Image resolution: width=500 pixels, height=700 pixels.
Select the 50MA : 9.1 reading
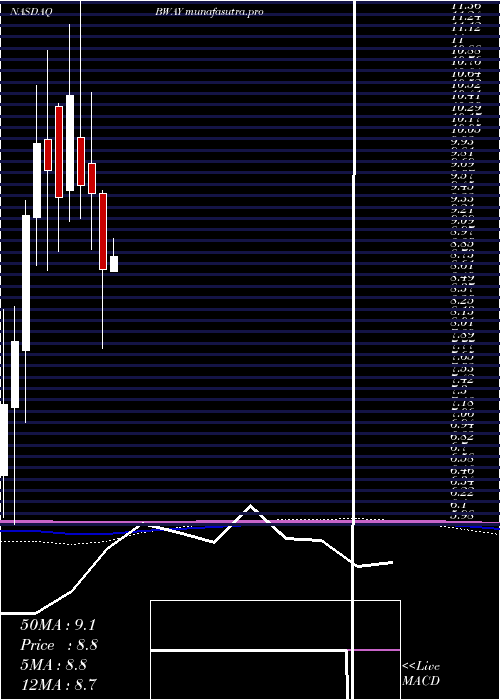[58, 625]
